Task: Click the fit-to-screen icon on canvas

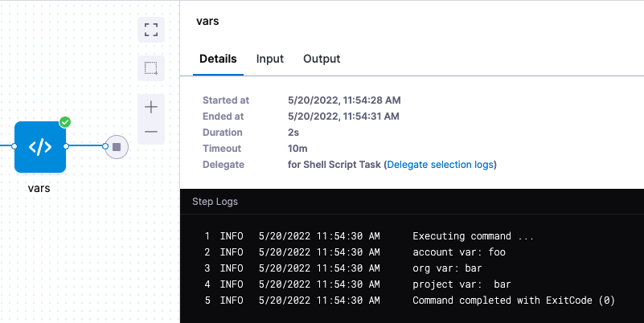Action: coord(151,30)
